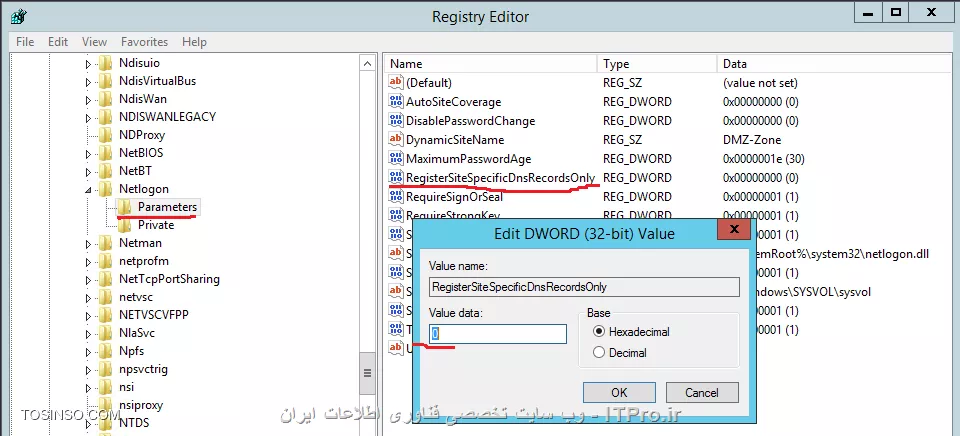
Task: Click the tree pane scrollbar thumb
Action: (367, 373)
